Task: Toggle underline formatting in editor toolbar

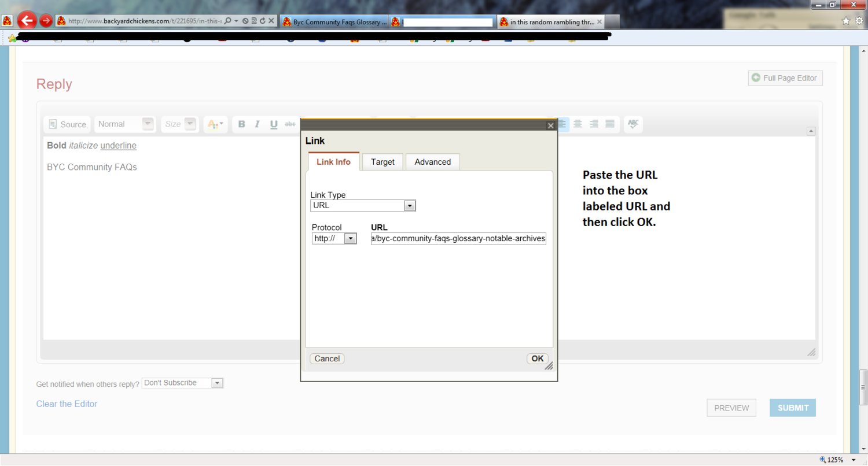Action: point(274,124)
